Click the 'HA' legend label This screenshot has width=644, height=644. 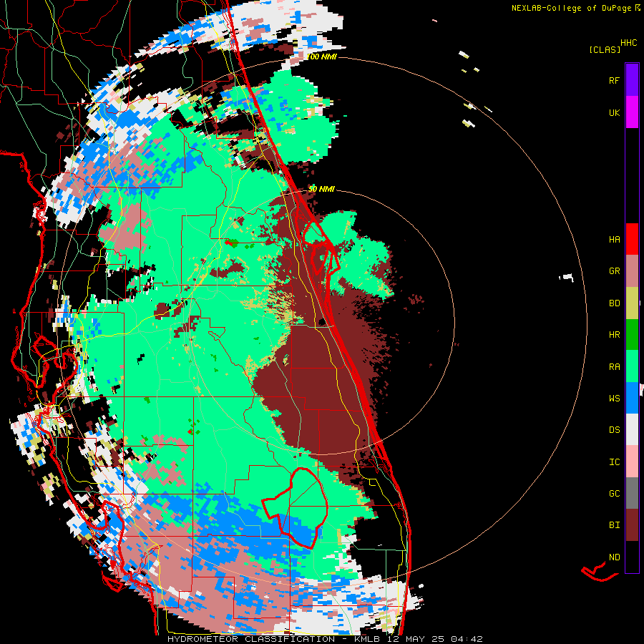614,239
